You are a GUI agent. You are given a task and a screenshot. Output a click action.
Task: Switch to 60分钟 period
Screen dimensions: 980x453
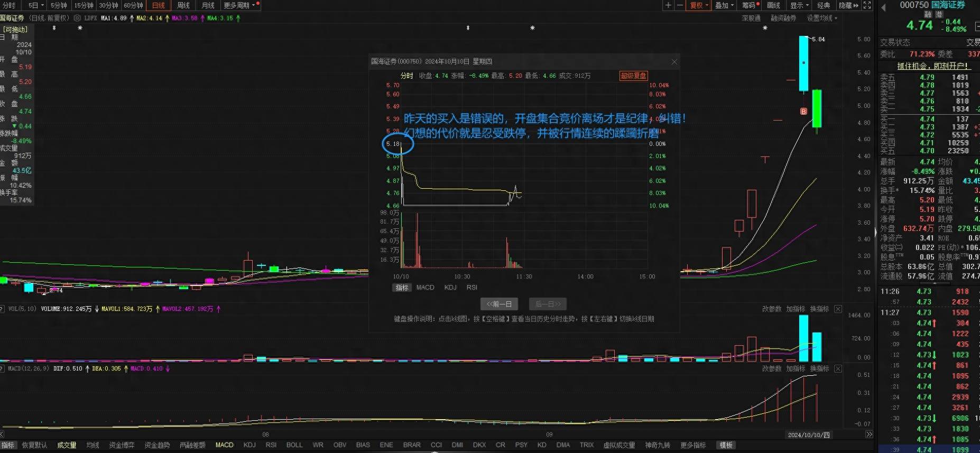133,5
